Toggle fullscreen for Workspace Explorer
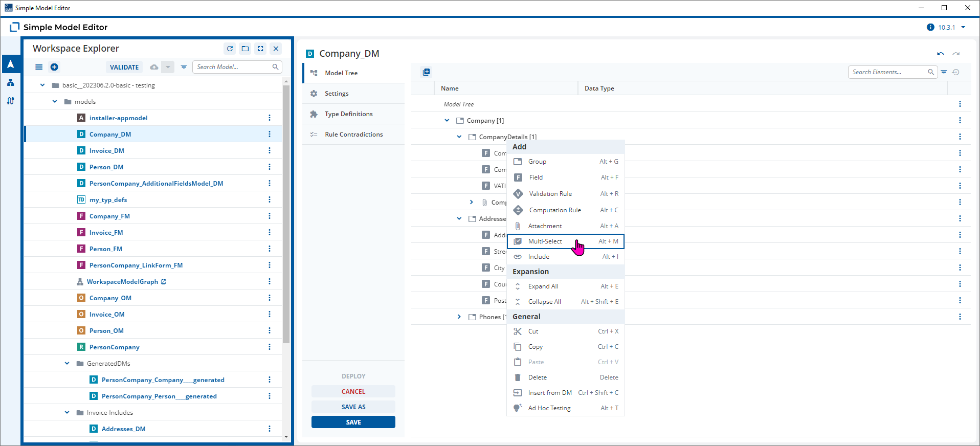 click(261, 49)
